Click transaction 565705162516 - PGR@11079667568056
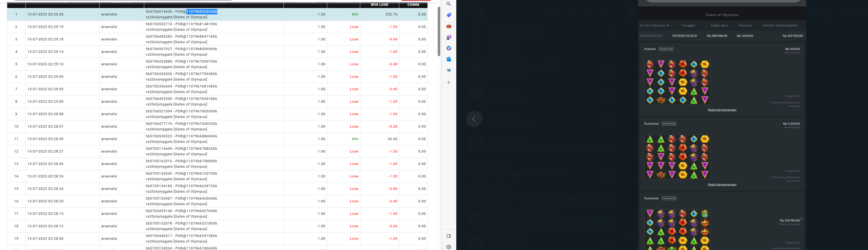 coord(181,161)
